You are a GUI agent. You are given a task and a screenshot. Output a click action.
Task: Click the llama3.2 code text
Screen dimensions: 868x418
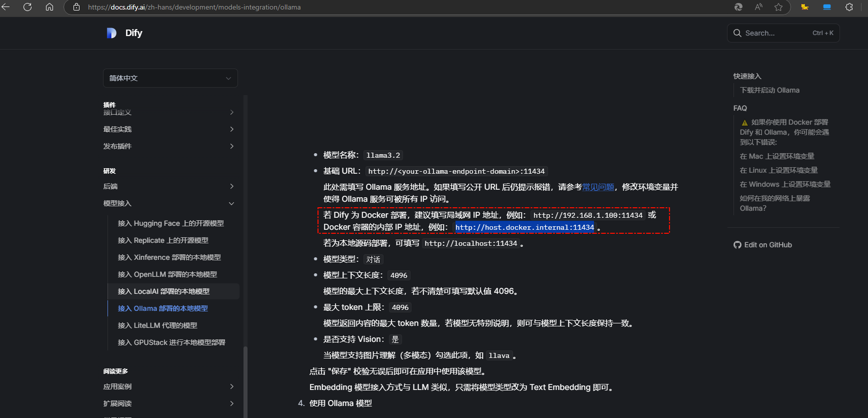383,155
